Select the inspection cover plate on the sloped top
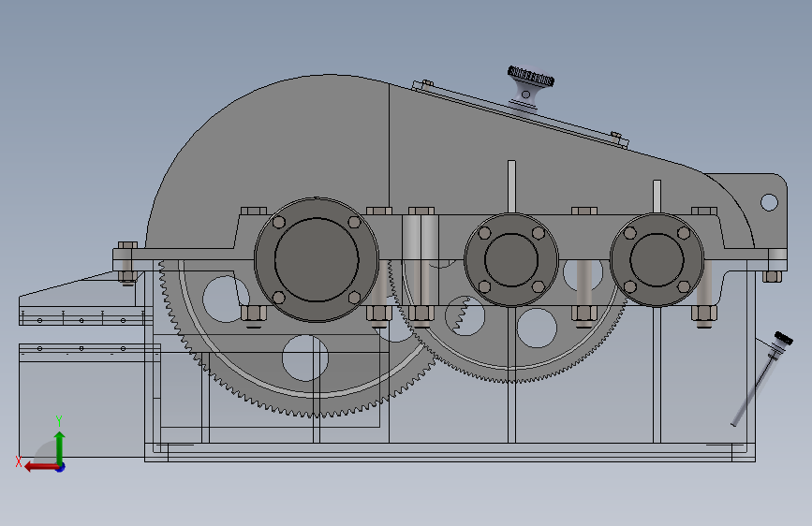This screenshot has height=526, width=812. click(521, 114)
